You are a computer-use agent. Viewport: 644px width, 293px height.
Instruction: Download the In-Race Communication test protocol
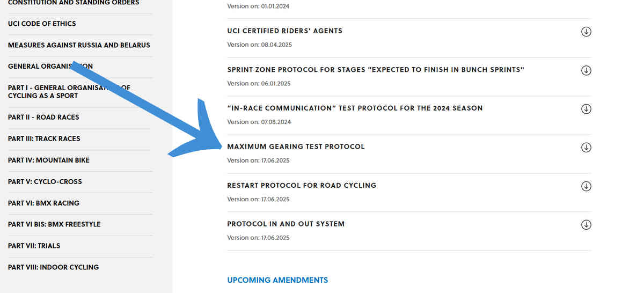586,109
